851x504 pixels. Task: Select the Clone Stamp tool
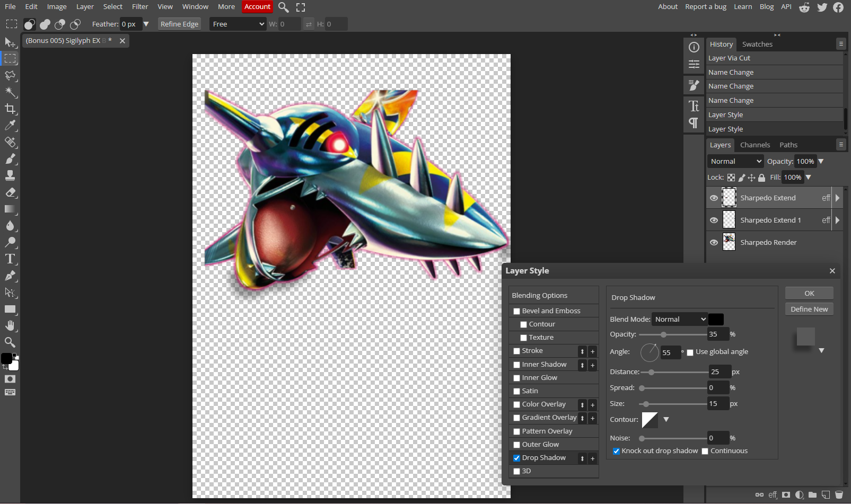coord(10,175)
